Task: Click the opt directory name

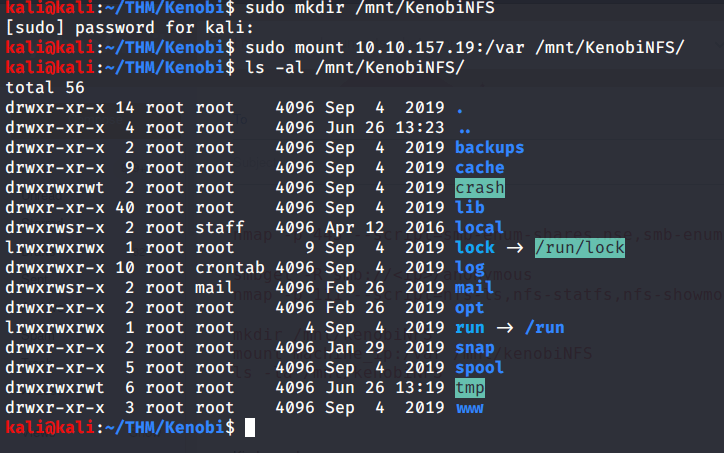Action: point(470,308)
